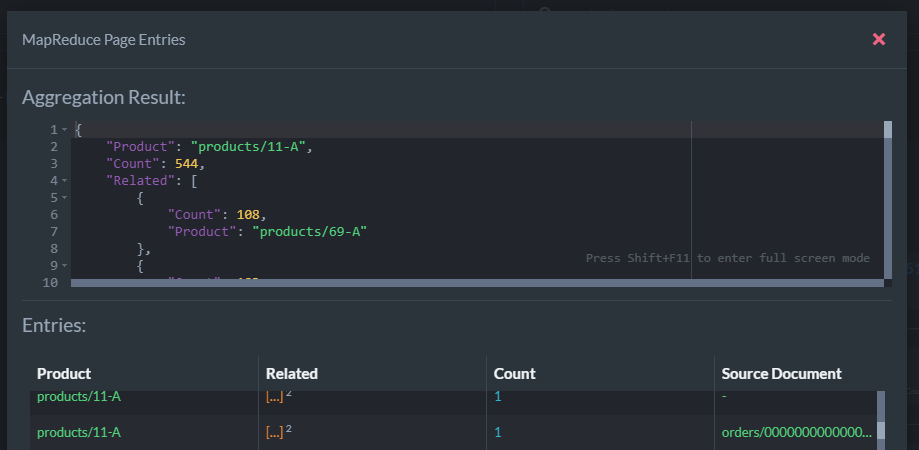
Task: Click the Count value 1 in the orders row
Action: point(498,432)
